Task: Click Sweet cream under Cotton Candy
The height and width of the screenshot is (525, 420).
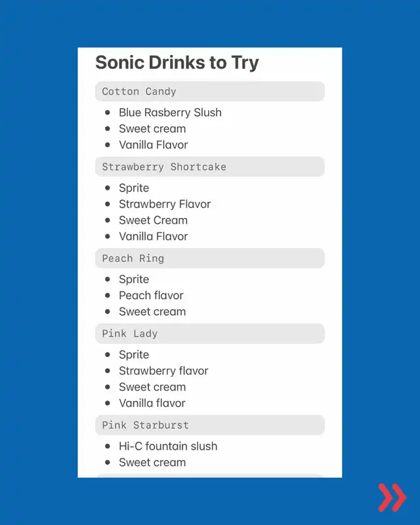Action: 152,129
